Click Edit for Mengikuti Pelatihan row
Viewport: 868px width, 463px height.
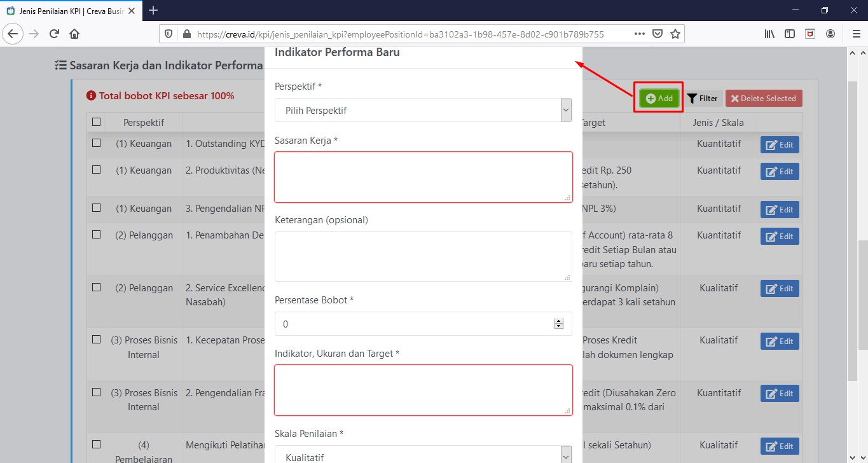(780, 446)
